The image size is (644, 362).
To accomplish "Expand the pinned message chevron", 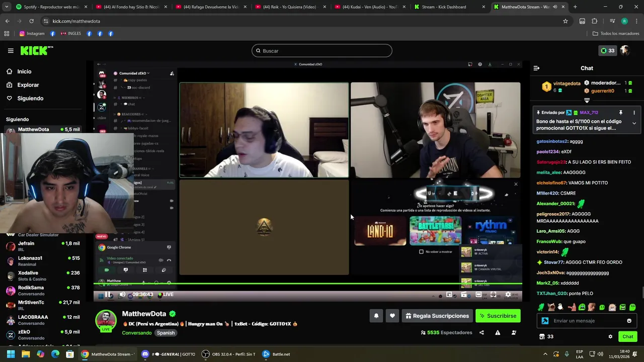I will 634,123.
